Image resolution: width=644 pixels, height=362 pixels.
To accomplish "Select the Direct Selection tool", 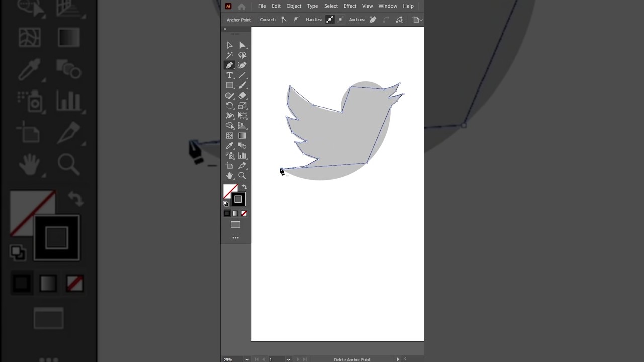I will coord(242,45).
